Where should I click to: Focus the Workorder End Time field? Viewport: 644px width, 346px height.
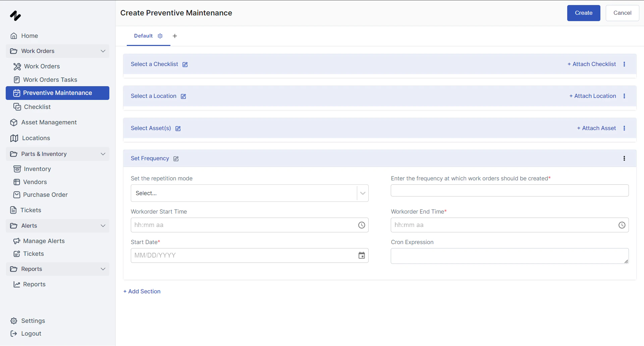click(x=509, y=225)
